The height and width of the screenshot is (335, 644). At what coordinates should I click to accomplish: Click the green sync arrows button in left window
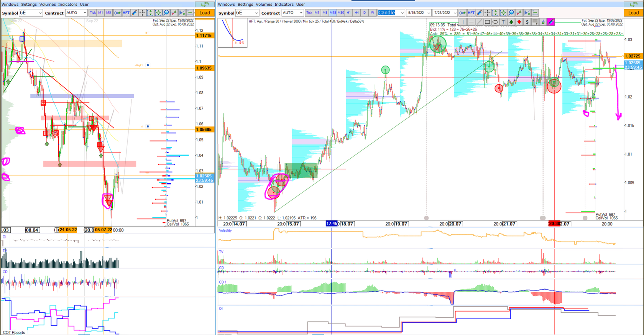205,4
